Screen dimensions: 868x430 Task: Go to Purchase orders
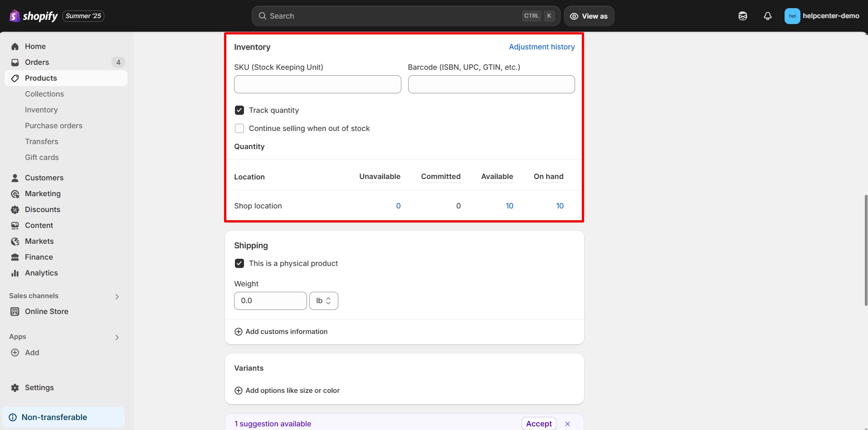tap(53, 126)
